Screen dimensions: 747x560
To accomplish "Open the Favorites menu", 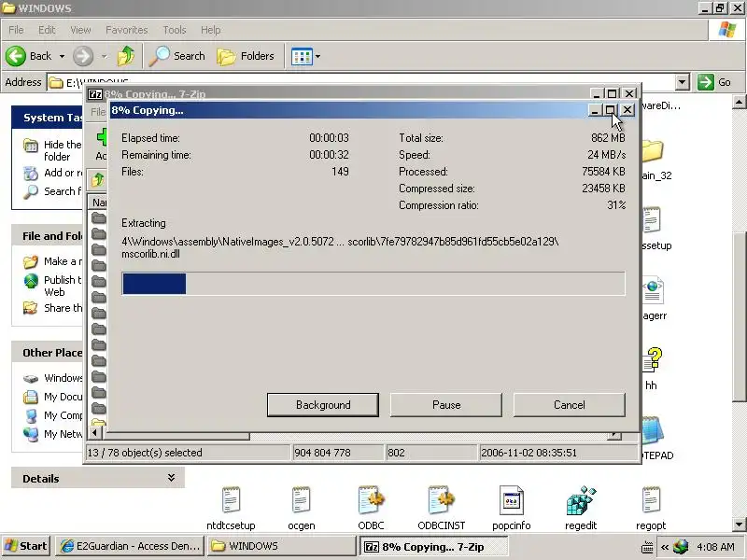I will click(127, 30).
